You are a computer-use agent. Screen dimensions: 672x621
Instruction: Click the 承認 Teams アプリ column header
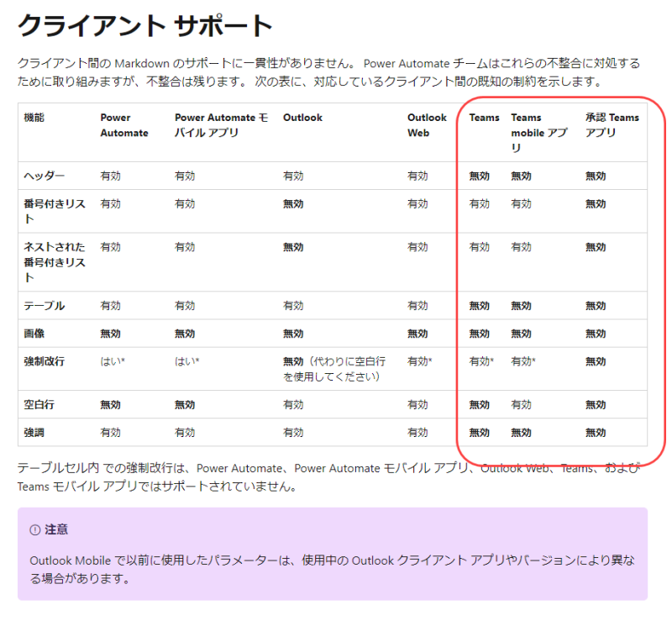click(x=612, y=125)
